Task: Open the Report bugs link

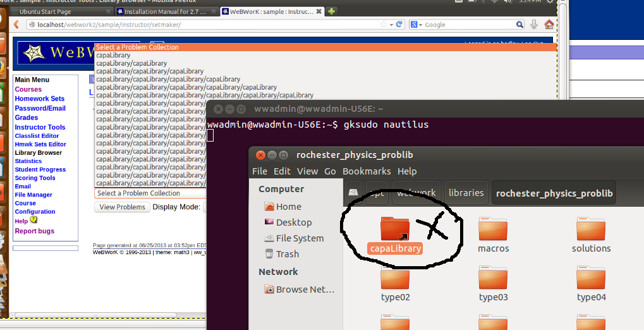Action: 35,231
